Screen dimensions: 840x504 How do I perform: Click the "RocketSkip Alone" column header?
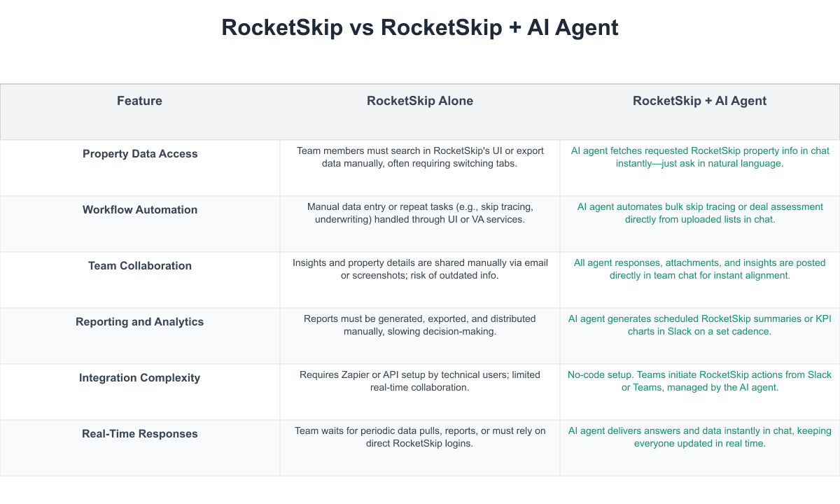pos(420,101)
